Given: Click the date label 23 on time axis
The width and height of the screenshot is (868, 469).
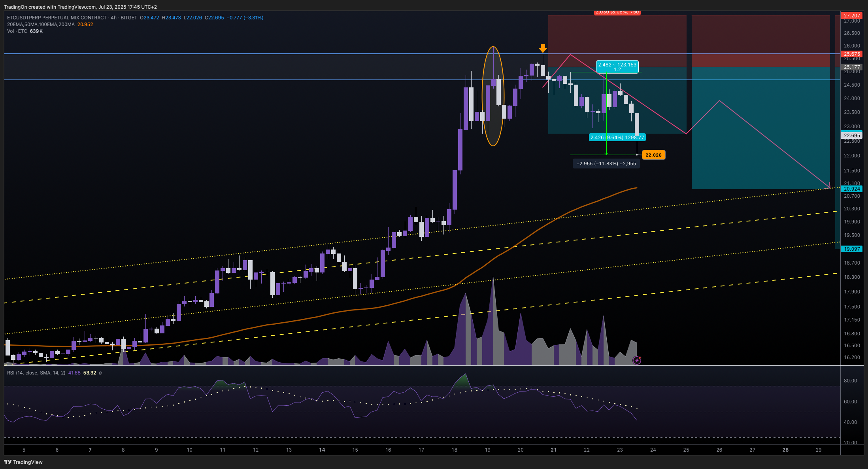Looking at the screenshot, I should pyautogui.click(x=620, y=450).
